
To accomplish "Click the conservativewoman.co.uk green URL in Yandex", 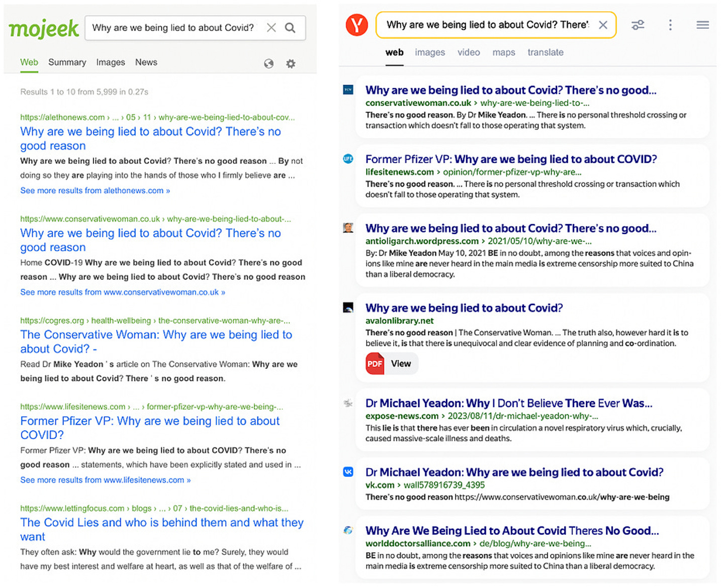I will 478,103.
